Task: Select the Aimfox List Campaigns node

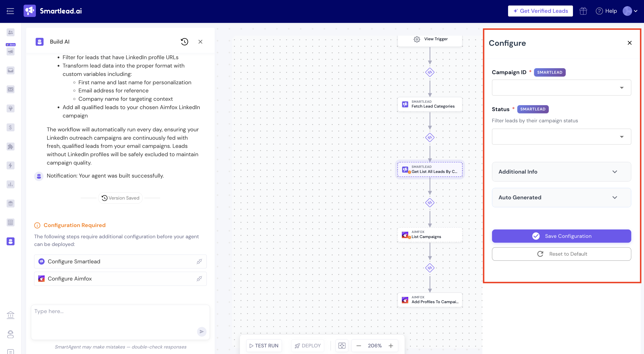Action: [x=430, y=235]
